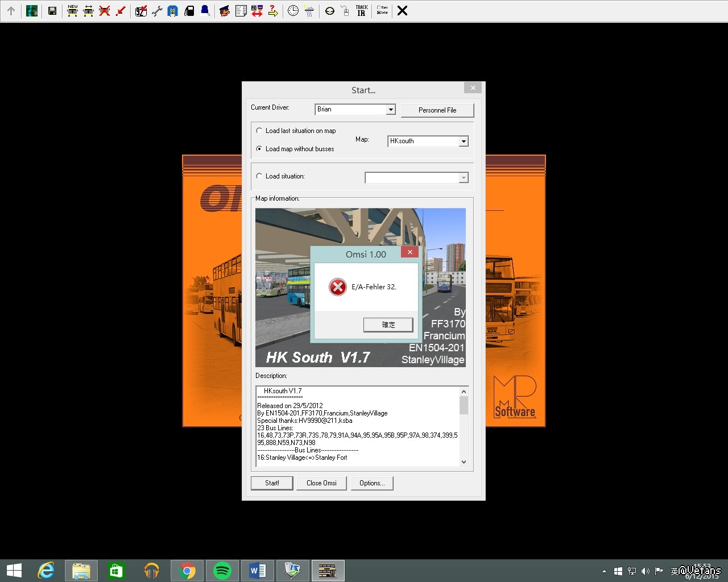Select the 'Load situation' radio button
This screenshot has height=582, width=728.
[x=259, y=176]
